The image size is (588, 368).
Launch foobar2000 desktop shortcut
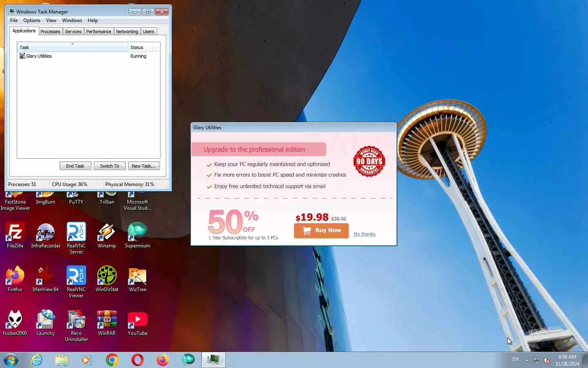pos(15,323)
